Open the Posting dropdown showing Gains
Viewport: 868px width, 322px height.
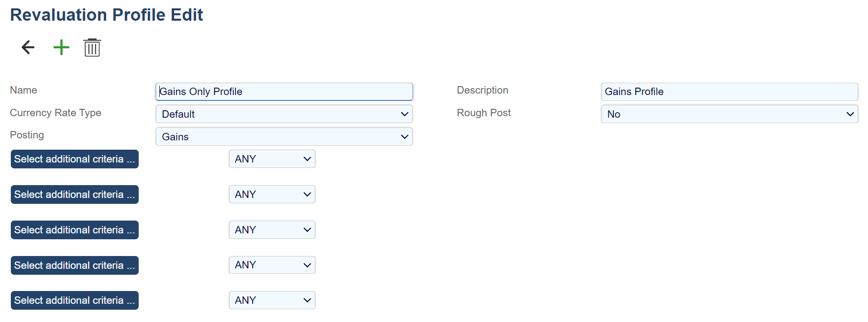point(284,137)
